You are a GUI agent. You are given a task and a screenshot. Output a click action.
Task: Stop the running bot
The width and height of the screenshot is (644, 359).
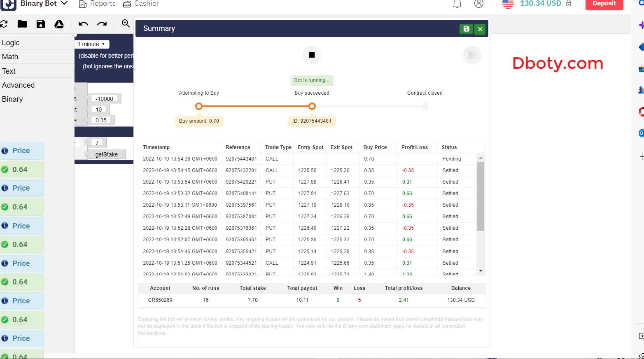312,55
